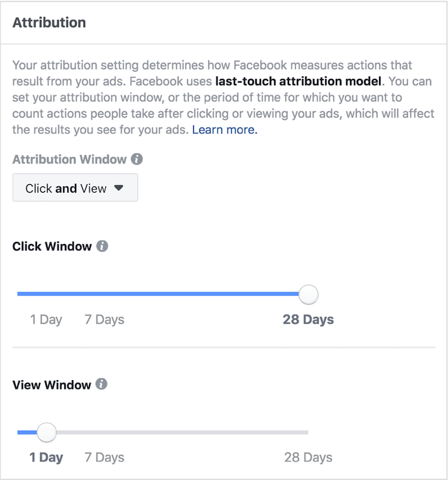Set Click Window to 1 Day label
448x480 pixels.
(46, 320)
